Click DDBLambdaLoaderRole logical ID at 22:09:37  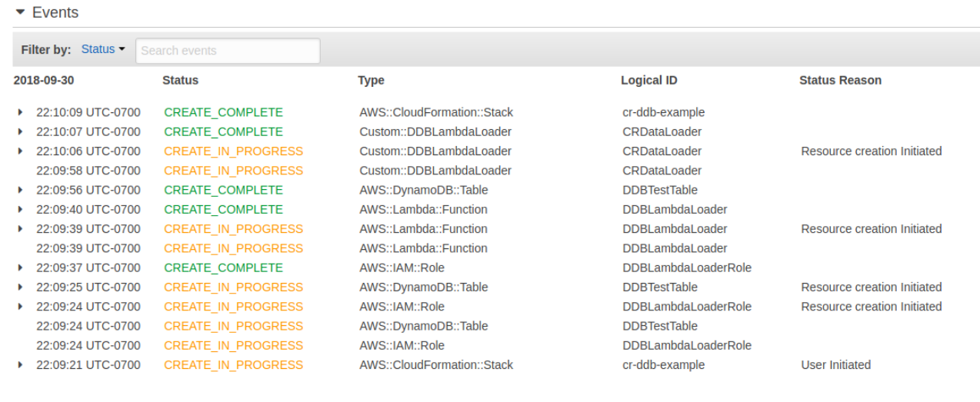[x=687, y=267]
